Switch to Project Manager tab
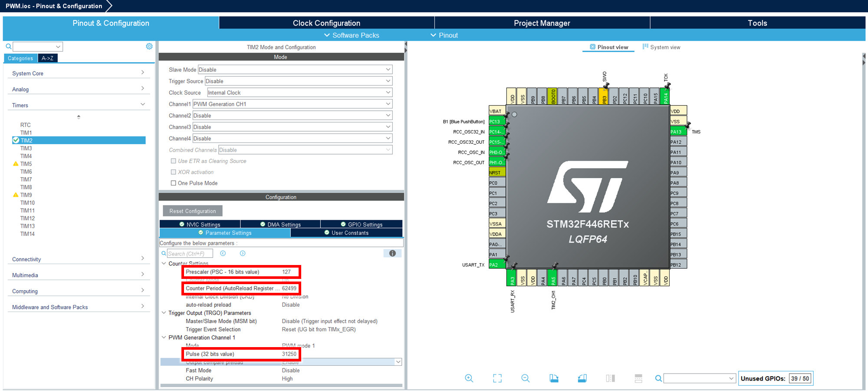 (x=542, y=23)
